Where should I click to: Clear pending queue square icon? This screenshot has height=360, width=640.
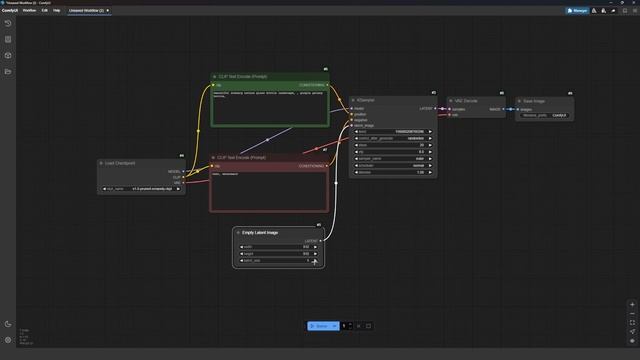coord(368,326)
